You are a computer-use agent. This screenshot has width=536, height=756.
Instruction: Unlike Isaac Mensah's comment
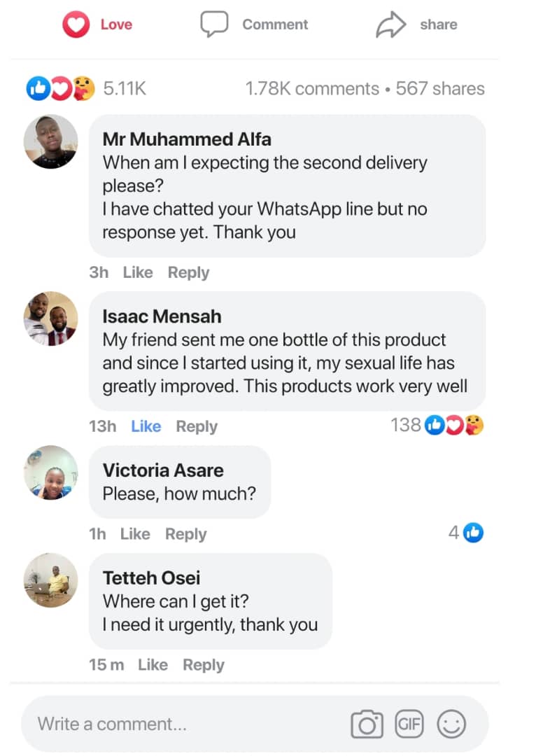click(146, 426)
